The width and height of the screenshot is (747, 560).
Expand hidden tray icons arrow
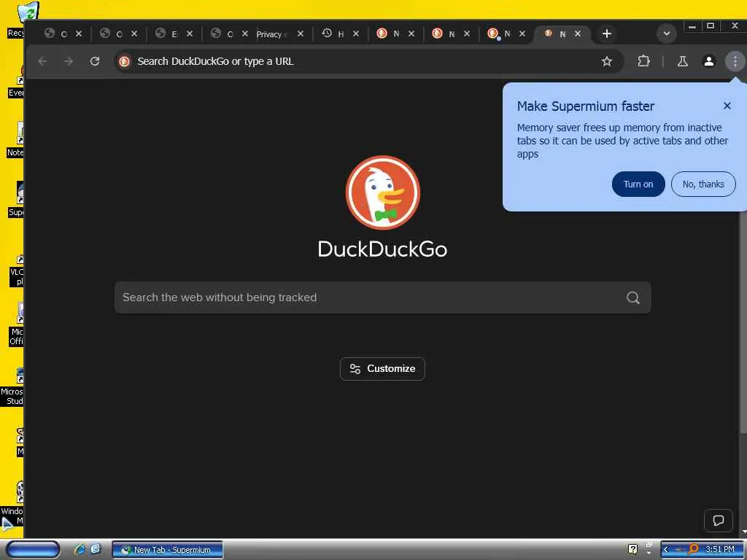666,550
